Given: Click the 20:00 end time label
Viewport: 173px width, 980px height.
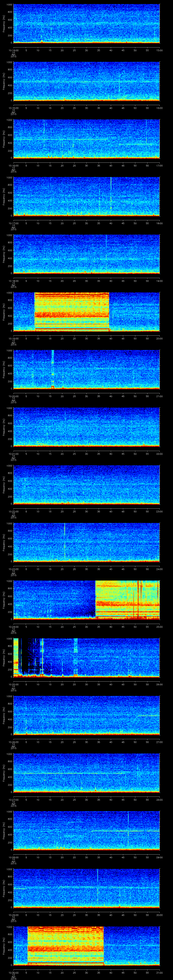Looking at the screenshot, I should click(x=160, y=339).
